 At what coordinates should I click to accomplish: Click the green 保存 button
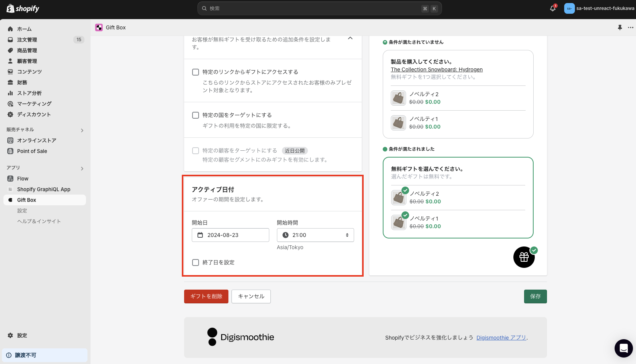coord(535,296)
